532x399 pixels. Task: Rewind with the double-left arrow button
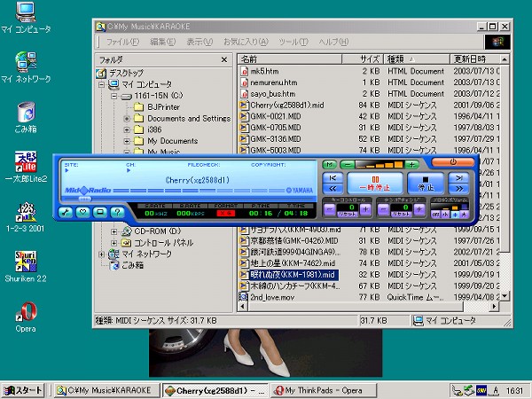point(332,188)
